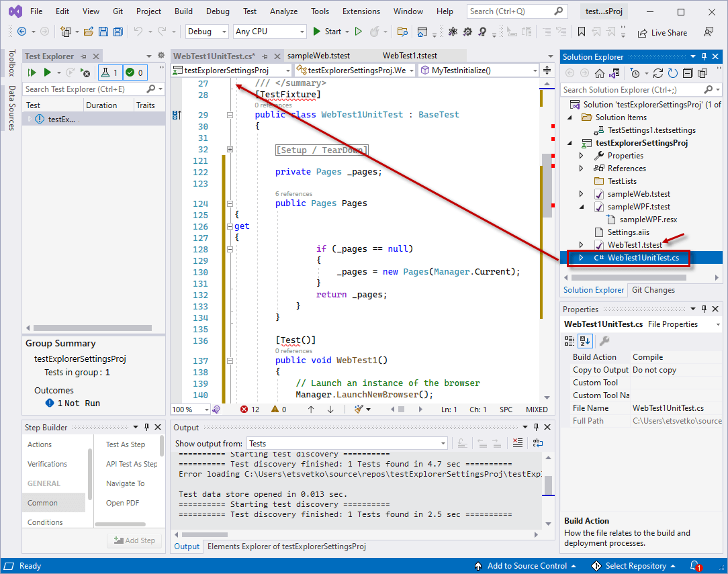Refresh the Solution Explorer tree
The height and width of the screenshot is (574, 728).
(x=672, y=73)
